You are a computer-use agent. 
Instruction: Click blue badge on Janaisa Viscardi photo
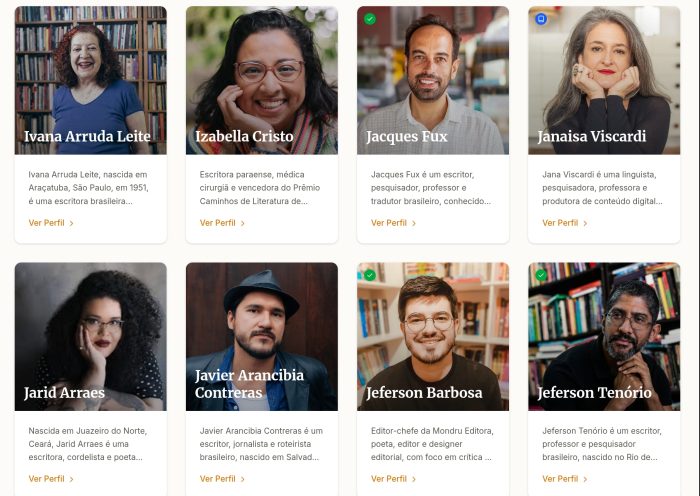[x=541, y=19]
